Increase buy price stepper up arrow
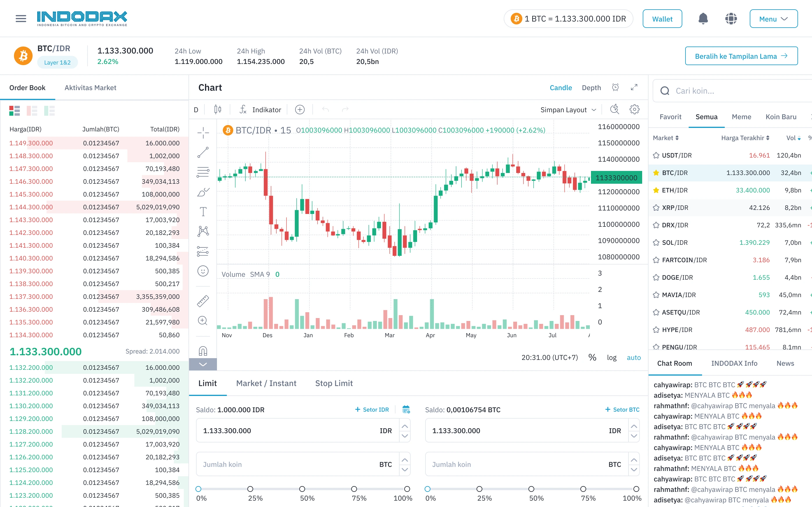Screen dimensions: 812x507 pos(405,426)
